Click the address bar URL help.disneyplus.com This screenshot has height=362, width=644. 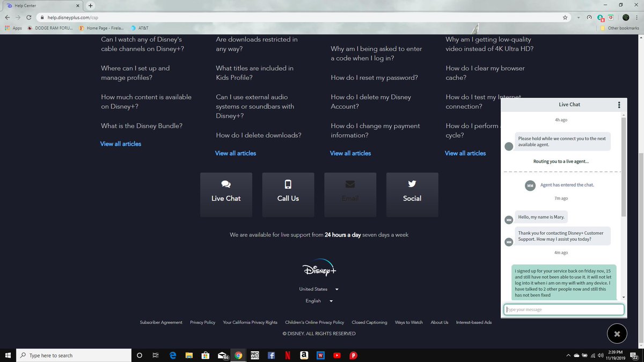pos(72,17)
